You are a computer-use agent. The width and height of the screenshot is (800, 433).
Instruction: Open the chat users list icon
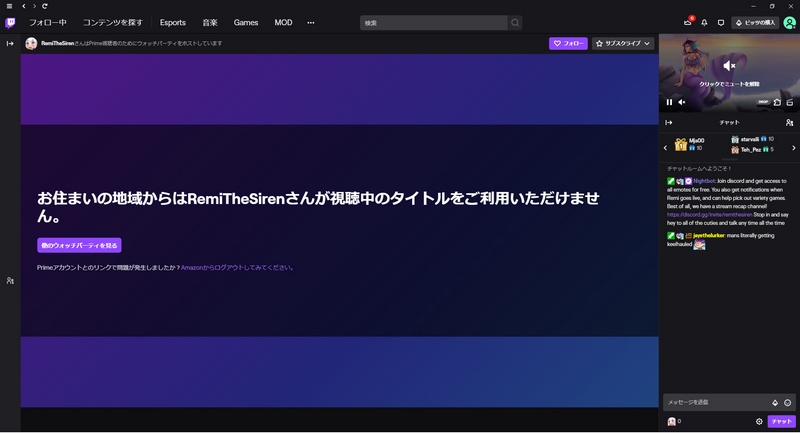(789, 122)
